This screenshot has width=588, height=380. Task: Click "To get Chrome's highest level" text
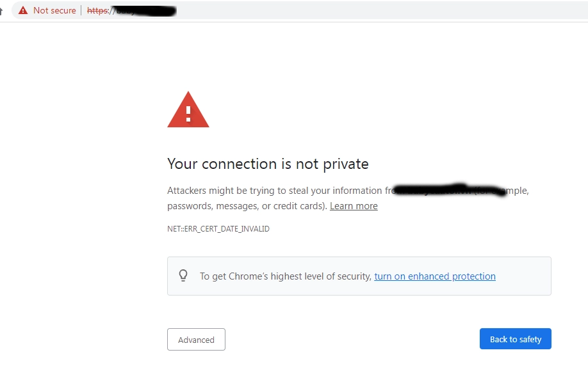pos(285,276)
